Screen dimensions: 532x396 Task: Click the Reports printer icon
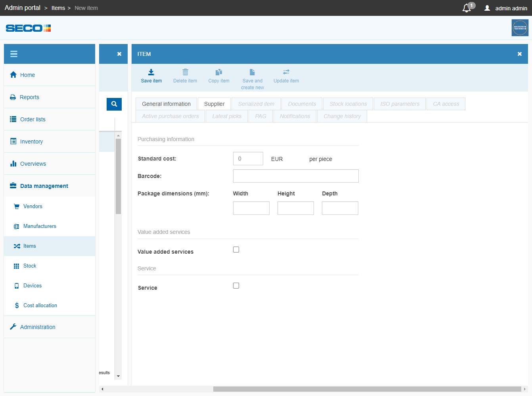click(x=13, y=97)
